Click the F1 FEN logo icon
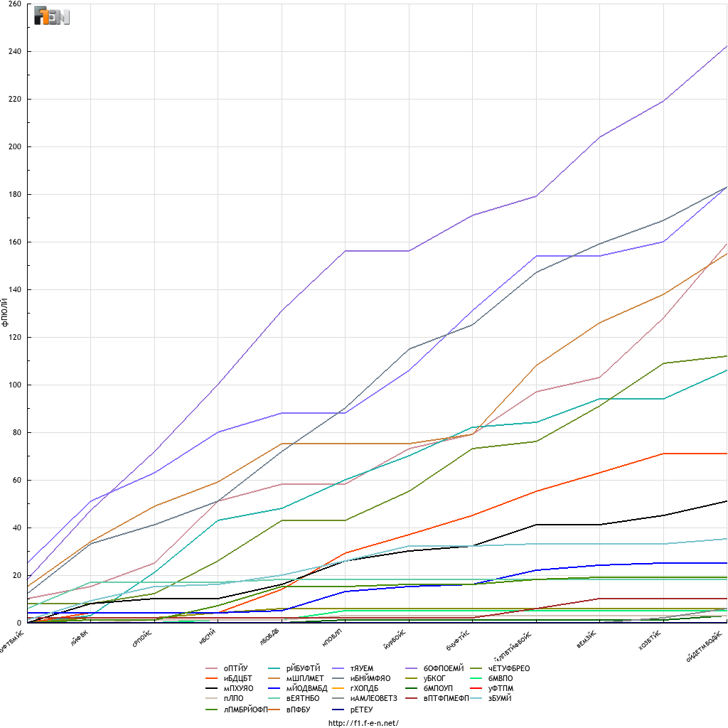 coord(52,16)
